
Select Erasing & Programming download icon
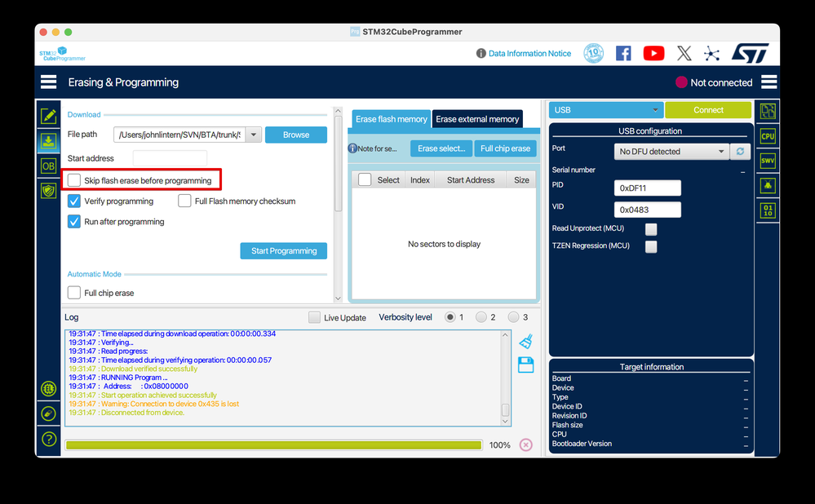point(48,141)
